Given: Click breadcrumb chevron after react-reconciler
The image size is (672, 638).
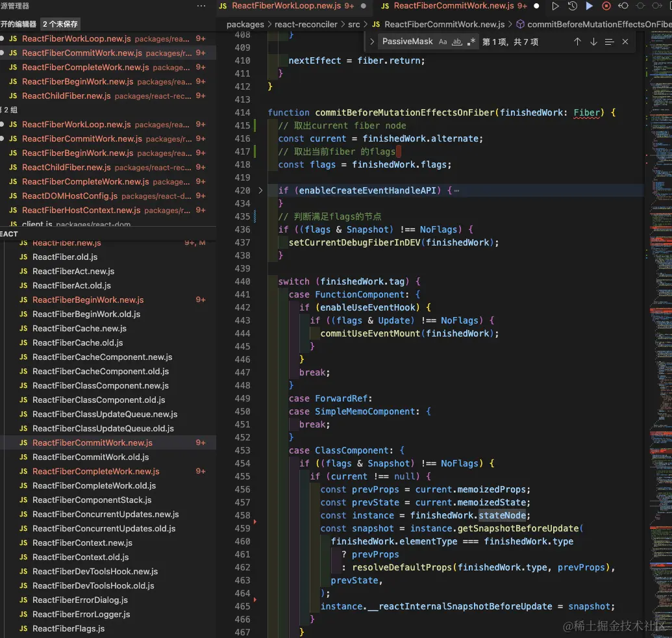Looking at the screenshot, I should 342,25.
